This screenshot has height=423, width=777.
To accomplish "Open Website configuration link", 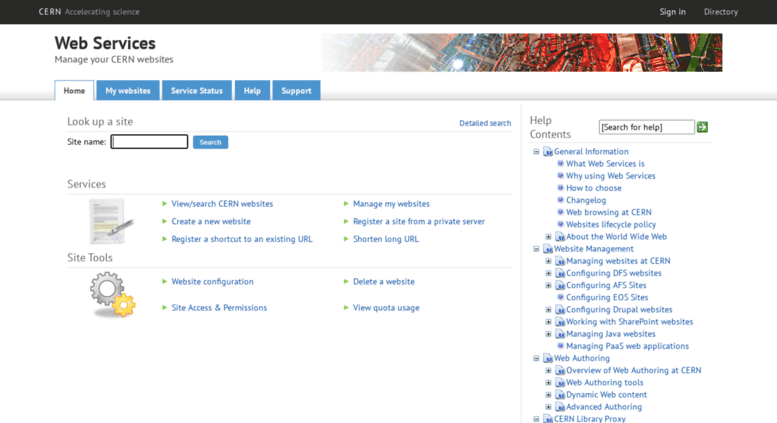I will point(212,281).
